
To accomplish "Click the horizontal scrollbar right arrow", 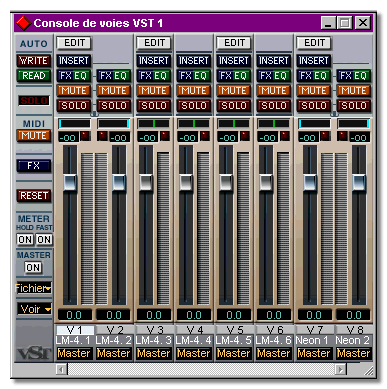I will coord(341,369).
